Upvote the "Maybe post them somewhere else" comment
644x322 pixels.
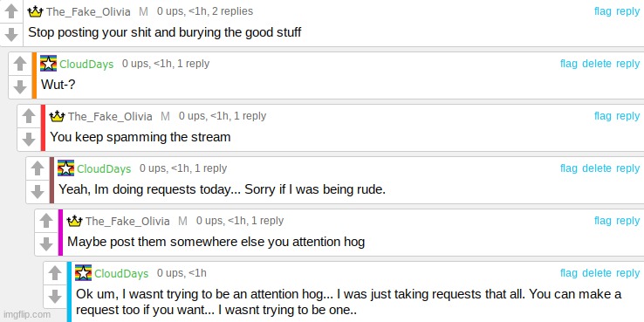coord(46,221)
